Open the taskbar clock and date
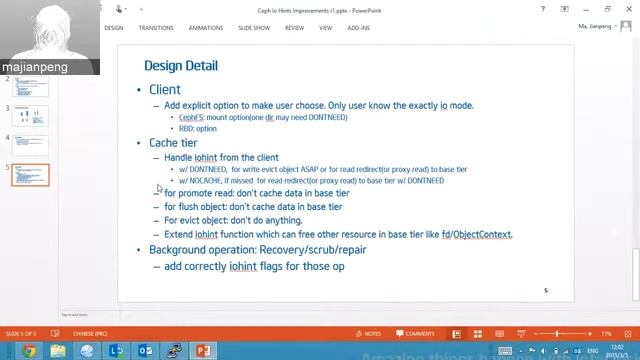Viewport: 640px width, 360px height. point(617,351)
